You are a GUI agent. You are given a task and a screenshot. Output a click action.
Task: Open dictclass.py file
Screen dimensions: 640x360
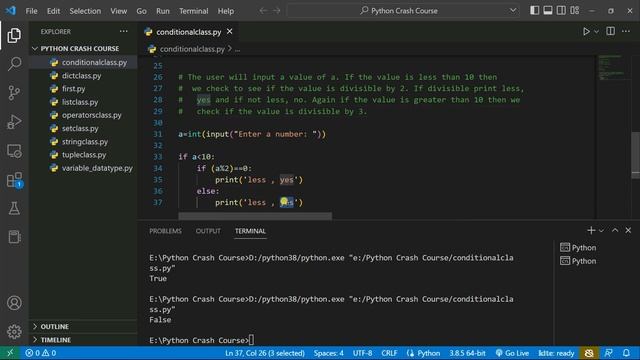81,76
